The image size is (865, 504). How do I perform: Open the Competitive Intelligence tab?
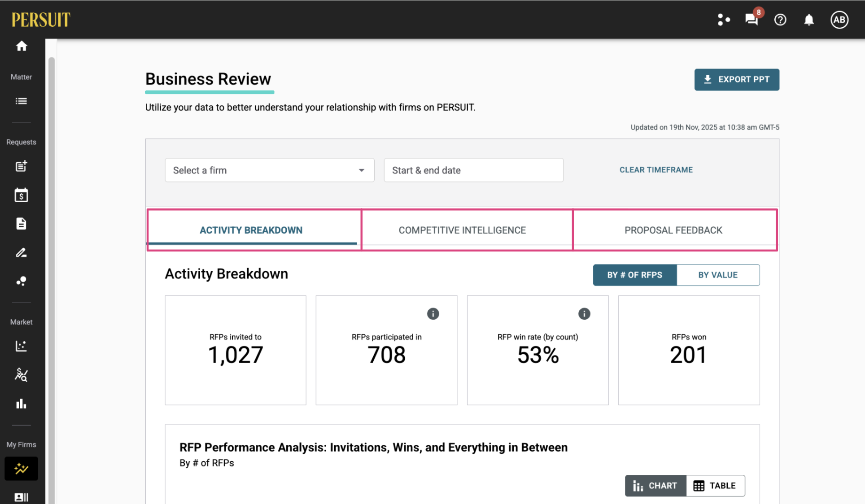coord(462,230)
